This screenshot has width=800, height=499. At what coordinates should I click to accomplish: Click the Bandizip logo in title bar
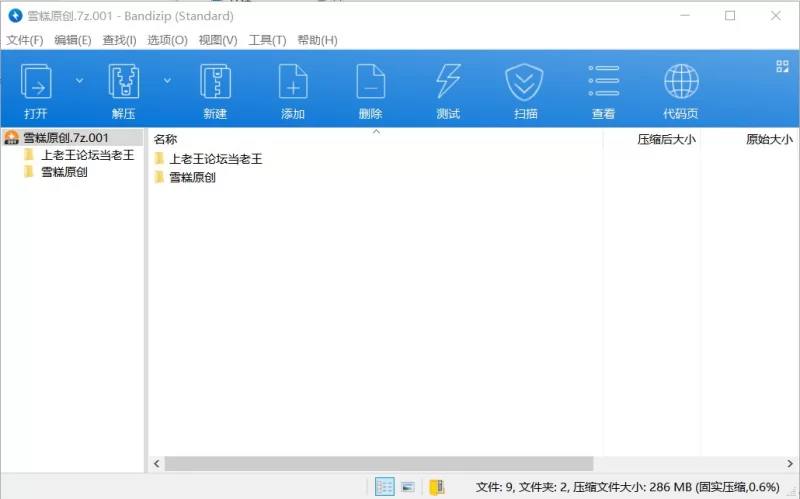(x=15, y=16)
